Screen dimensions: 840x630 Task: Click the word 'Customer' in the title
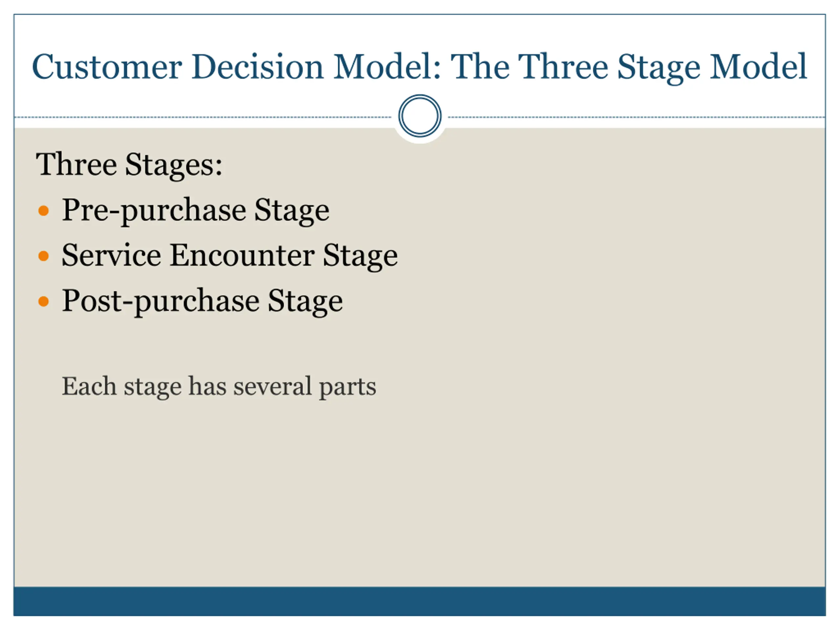(107, 67)
